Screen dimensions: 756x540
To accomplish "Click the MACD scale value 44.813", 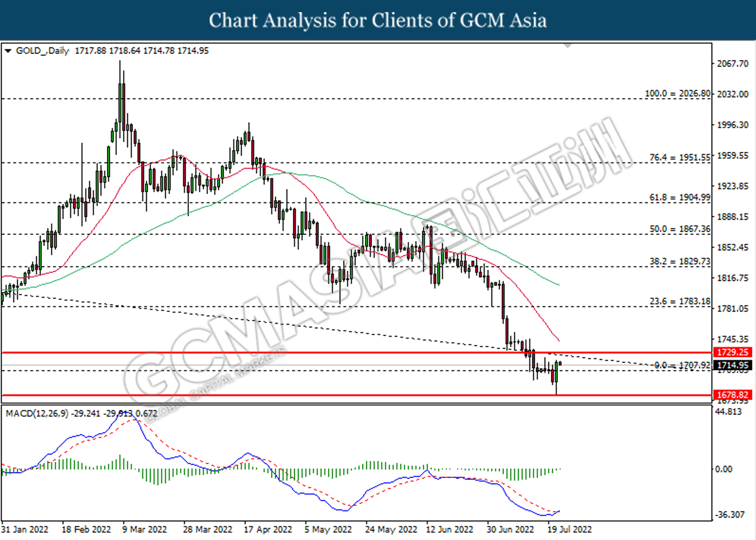I will (729, 411).
